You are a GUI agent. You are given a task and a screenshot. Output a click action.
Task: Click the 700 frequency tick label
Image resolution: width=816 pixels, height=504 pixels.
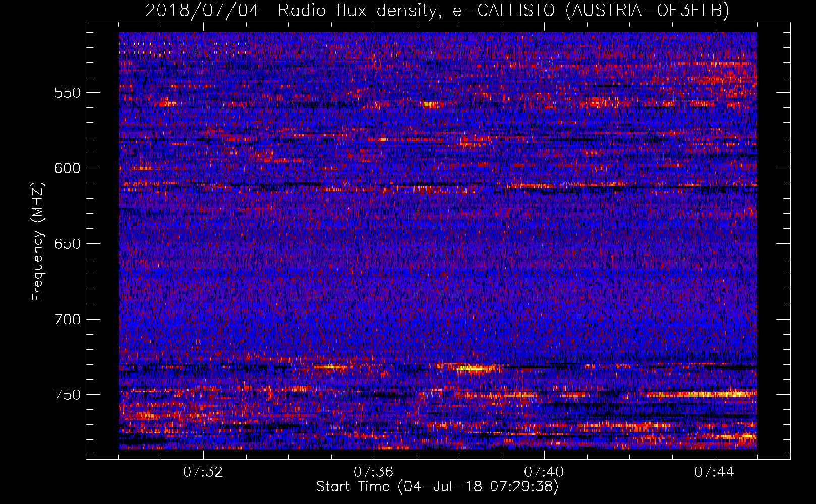click(x=68, y=320)
